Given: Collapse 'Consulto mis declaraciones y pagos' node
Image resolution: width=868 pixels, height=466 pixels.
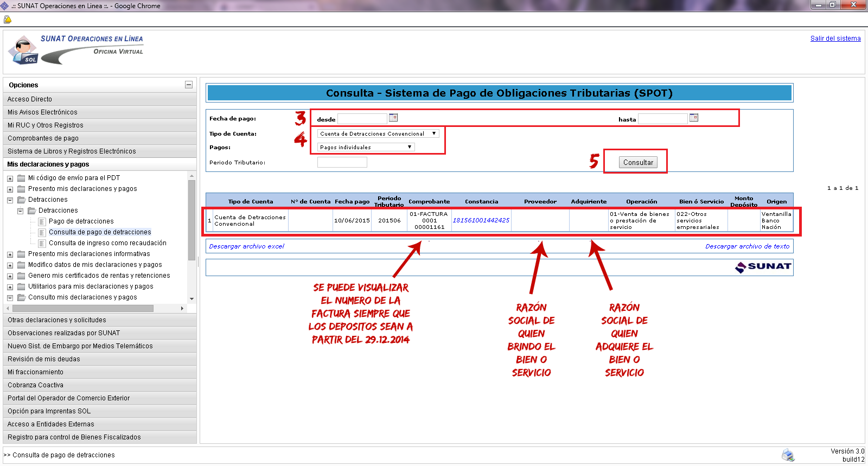Looking at the screenshot, I should pos(10,298).
